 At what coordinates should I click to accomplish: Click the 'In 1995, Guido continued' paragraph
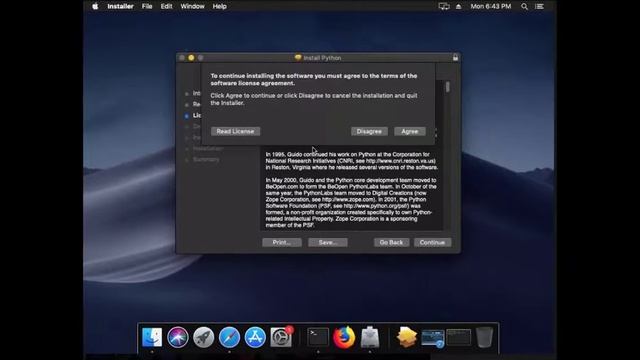click(351, 161)
